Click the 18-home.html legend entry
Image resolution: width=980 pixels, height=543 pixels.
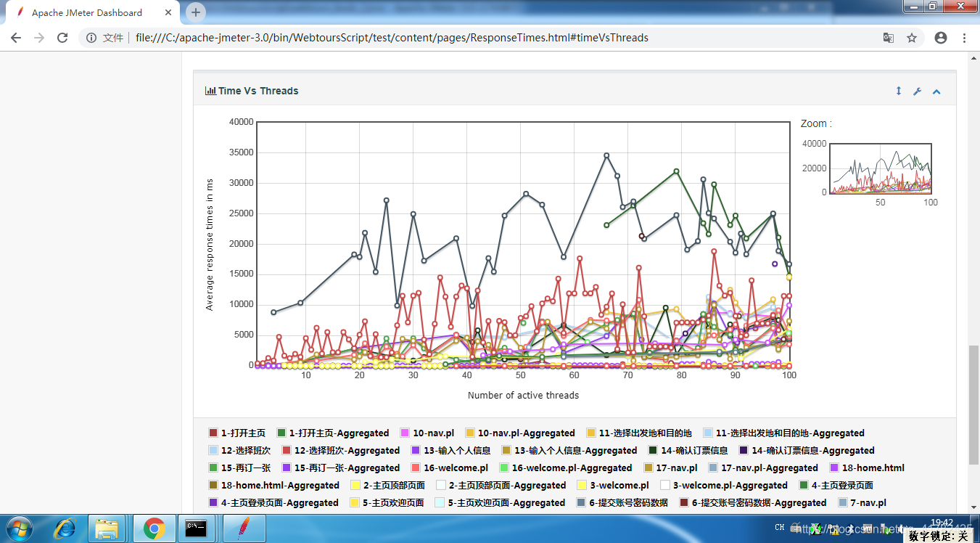point(866,468)
